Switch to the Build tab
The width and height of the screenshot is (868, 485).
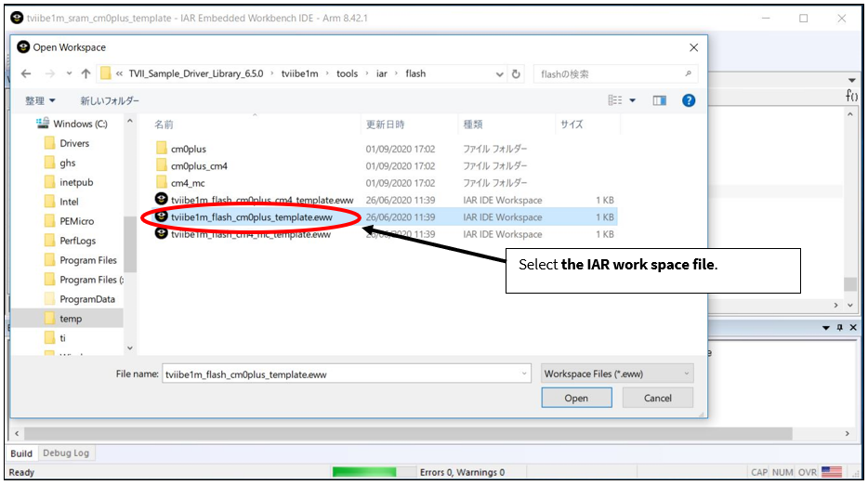point(21,453)
